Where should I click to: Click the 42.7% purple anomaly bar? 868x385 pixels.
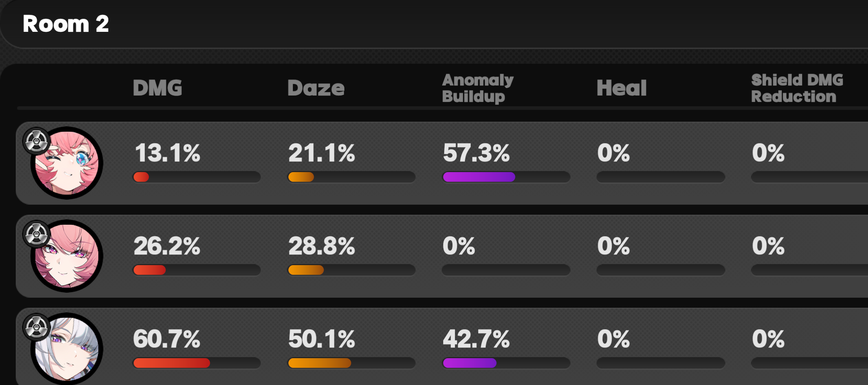506,363
